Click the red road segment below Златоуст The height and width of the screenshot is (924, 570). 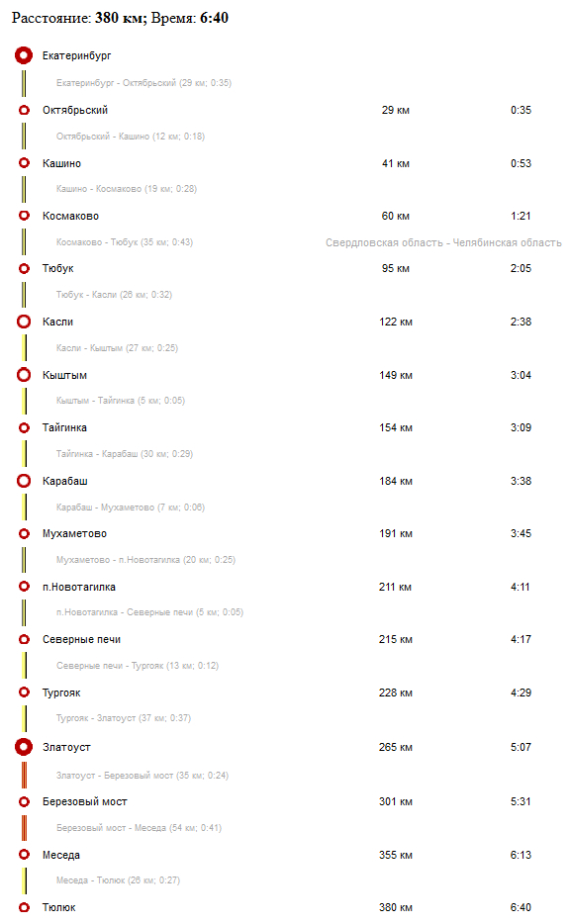point(24,775)
